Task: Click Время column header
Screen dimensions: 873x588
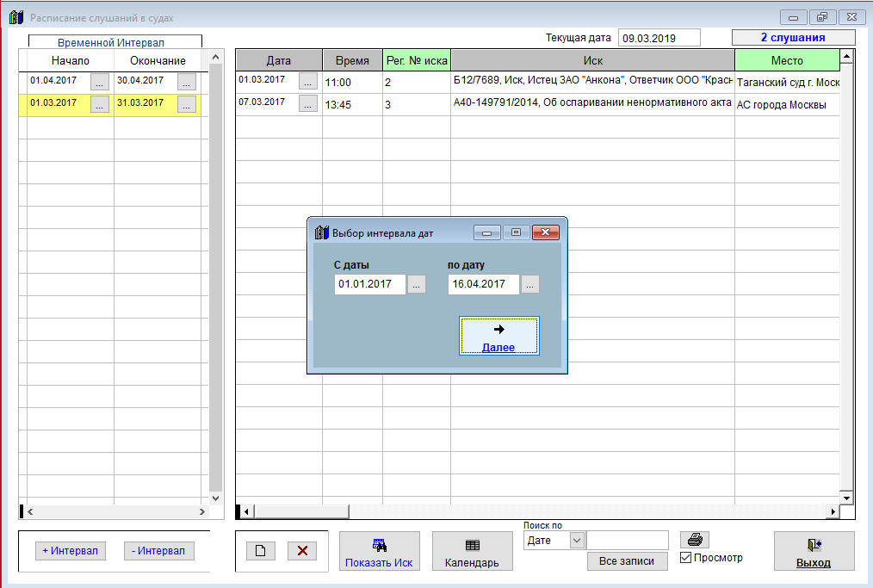Action: pos(352,60)
